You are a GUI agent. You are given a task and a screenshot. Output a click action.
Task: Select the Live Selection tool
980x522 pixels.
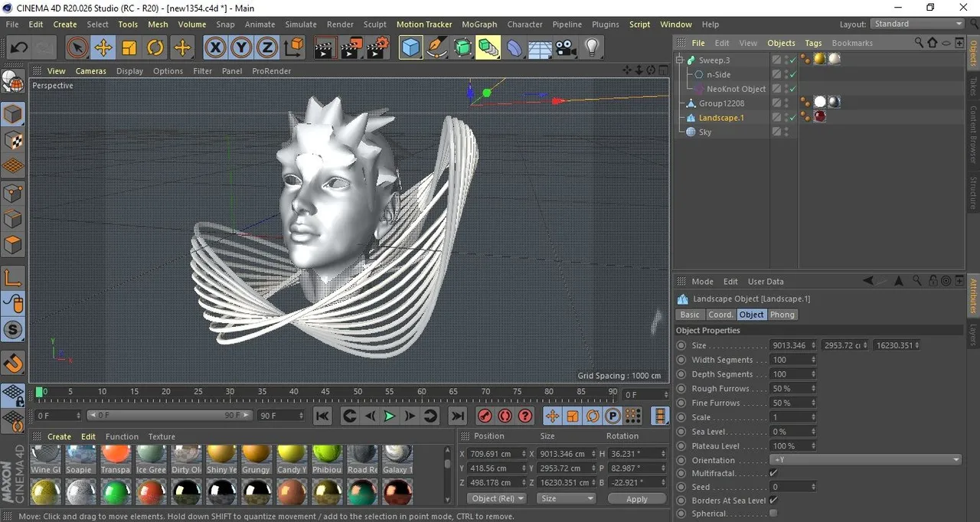(x=77, y=48)
